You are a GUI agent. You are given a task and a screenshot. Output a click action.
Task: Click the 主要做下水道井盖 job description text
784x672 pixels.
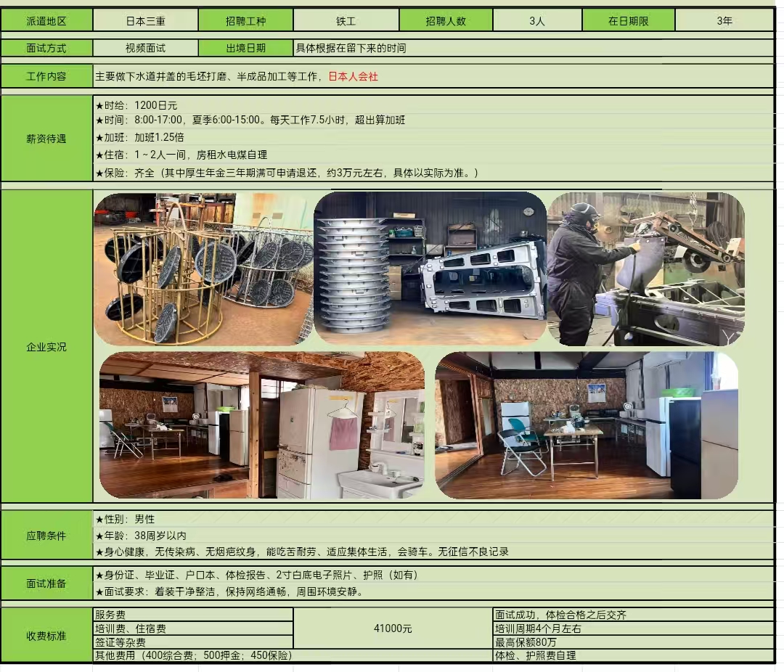click(210, 76)
